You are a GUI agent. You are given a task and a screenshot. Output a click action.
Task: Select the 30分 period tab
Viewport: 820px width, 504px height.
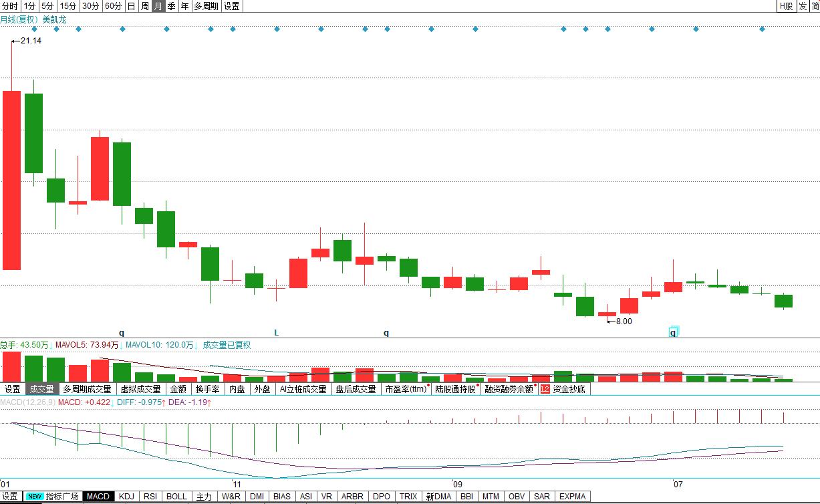coord(90,6)
